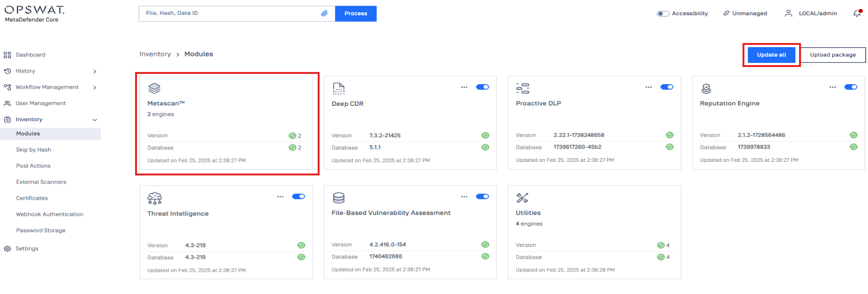The image size is (868, 294).
Task: Open File-Based Vulnerability Assessment options menu
Action: tap(464, 196)
